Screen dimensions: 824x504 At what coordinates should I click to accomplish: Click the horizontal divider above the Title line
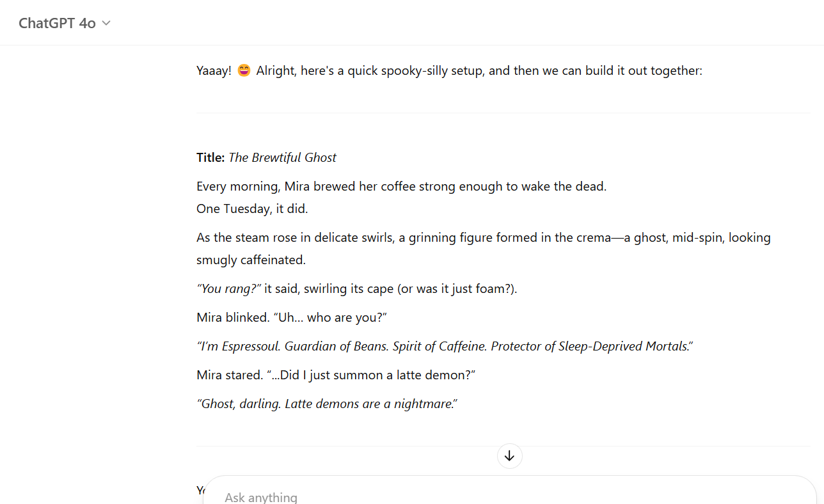click(x=503, y=113)
